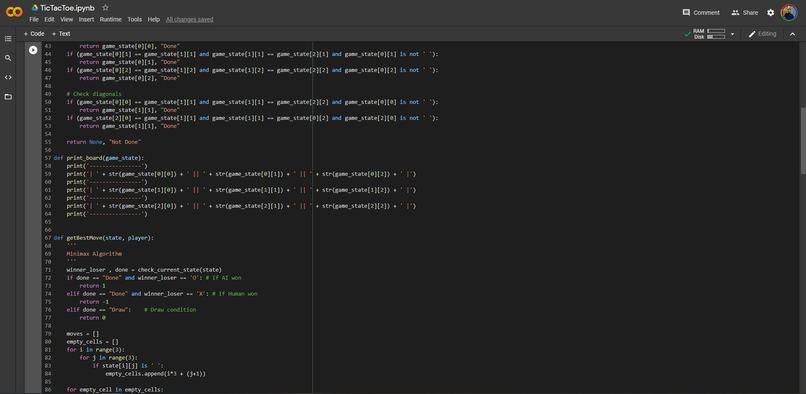Click the '# Check diagonals' comment
The image size is (806, 394).
pyautogui.click(x=94, y=94)
